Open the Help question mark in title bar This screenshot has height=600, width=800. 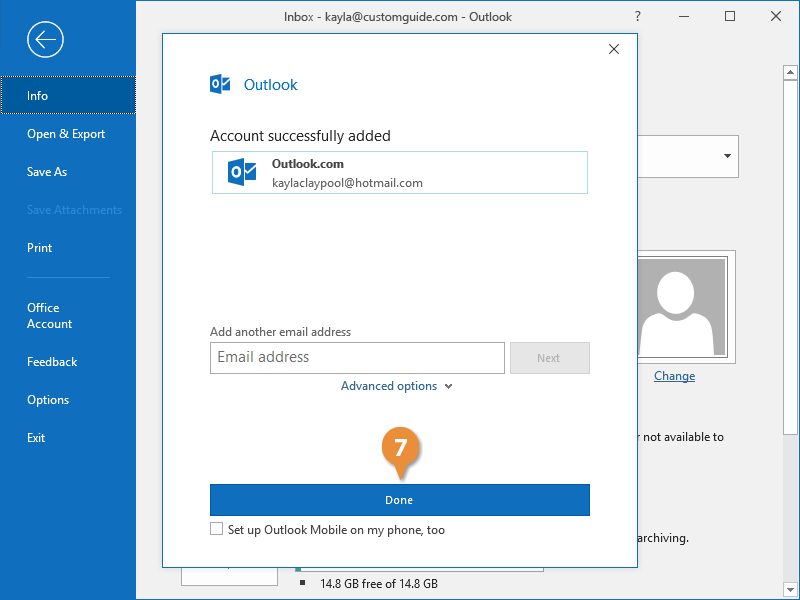637,16
